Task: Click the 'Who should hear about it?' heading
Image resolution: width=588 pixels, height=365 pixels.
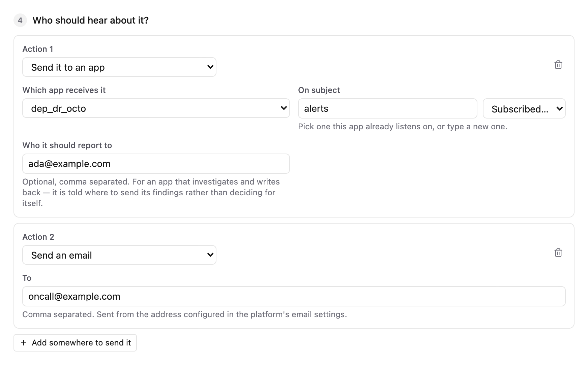Action: [x=91, y=20]
